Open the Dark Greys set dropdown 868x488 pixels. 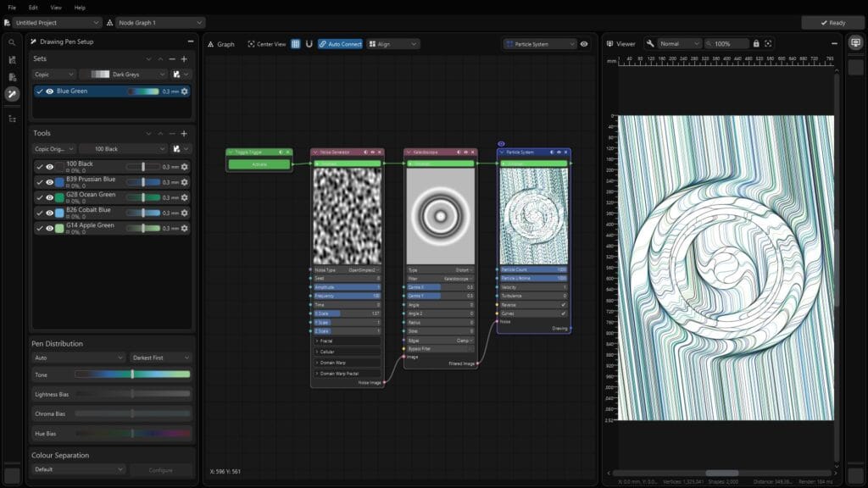125,75
